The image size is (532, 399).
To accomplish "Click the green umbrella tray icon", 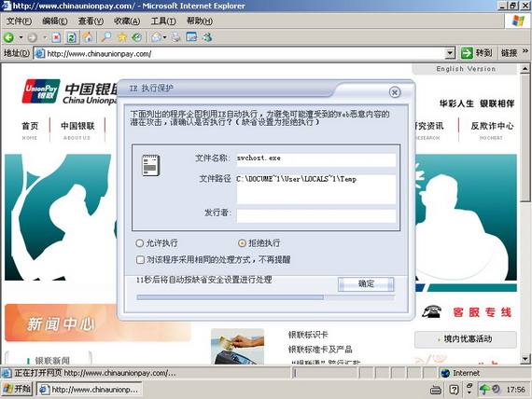I will 483,390.
